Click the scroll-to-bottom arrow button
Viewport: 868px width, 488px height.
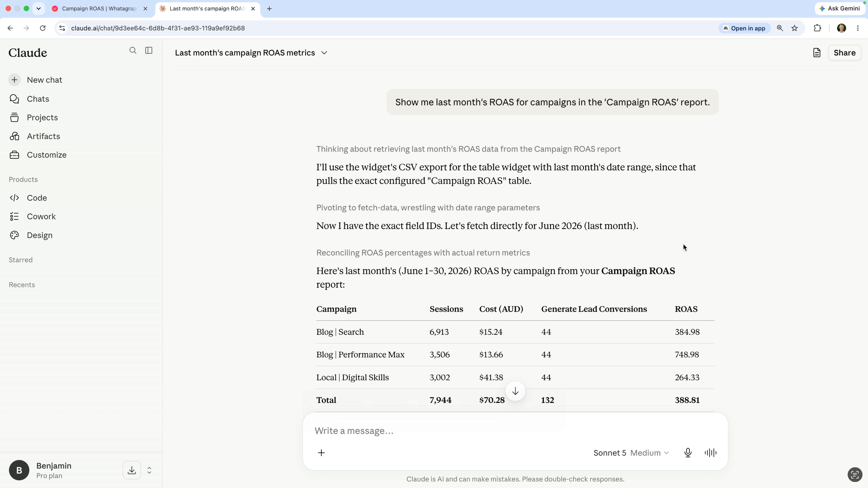click(515, 391)
